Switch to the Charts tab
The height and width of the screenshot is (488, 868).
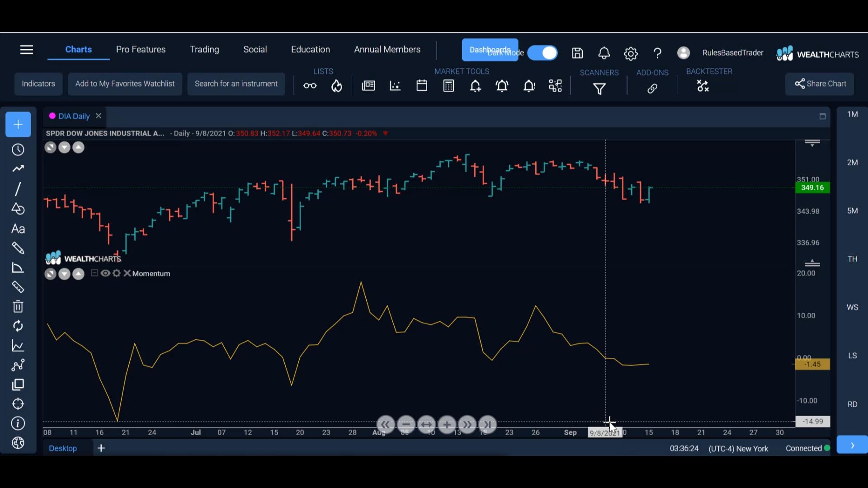click(78, 49)
